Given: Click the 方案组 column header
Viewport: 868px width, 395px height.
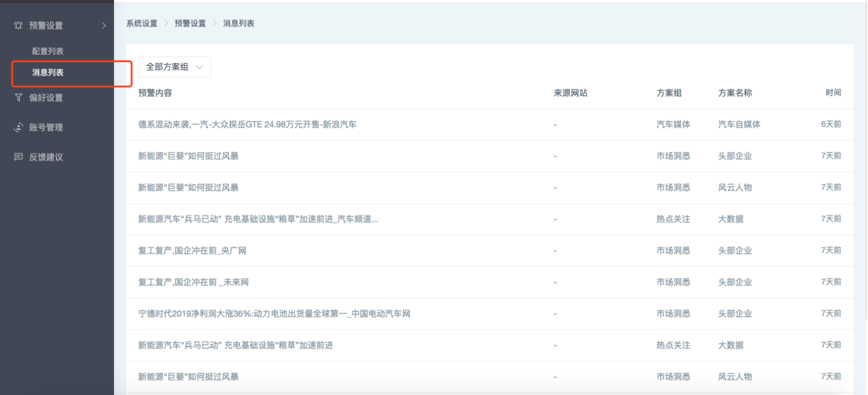Looking at the screenshot, I should click(x=669, y=93).
